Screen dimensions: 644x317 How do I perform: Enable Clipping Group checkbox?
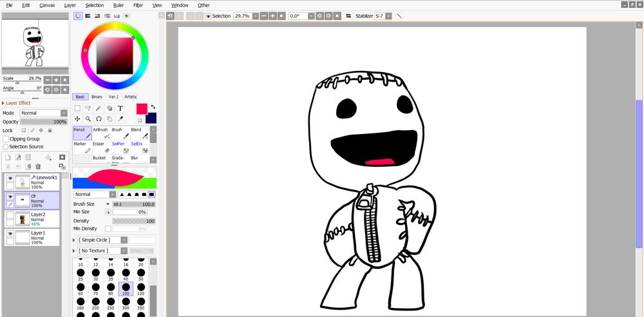tap(6, 139)
